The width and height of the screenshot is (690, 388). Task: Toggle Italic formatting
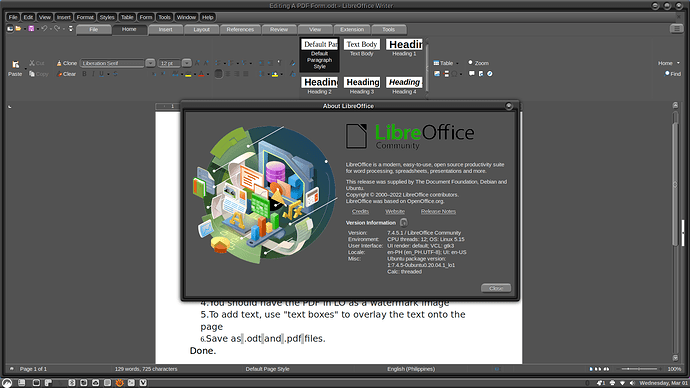pos(93,74)
